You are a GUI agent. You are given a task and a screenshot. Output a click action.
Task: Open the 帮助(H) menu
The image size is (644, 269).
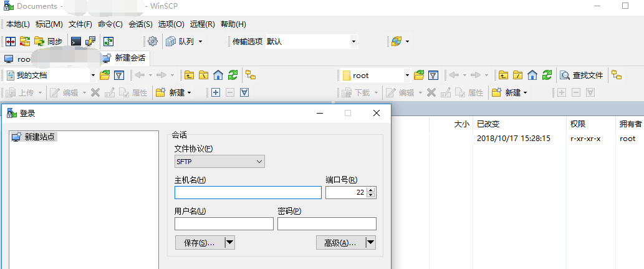pos(233,24)
